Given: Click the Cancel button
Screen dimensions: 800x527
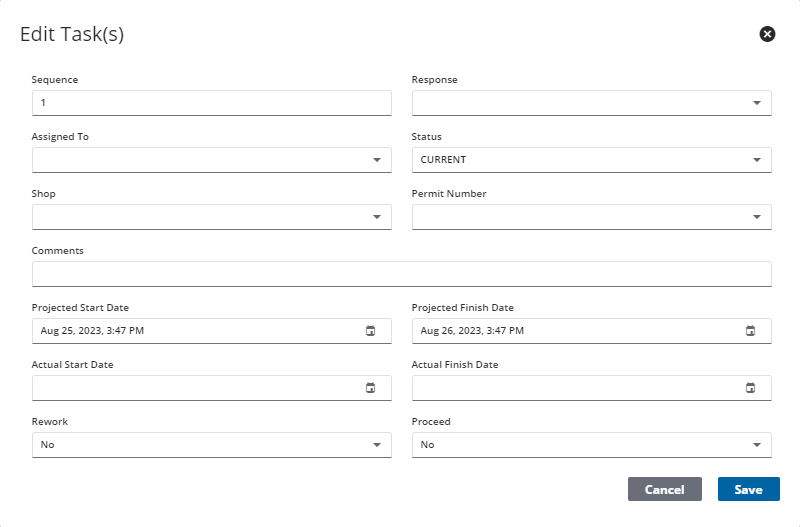Looking at the screenshot, I should (x=664, y=489).
